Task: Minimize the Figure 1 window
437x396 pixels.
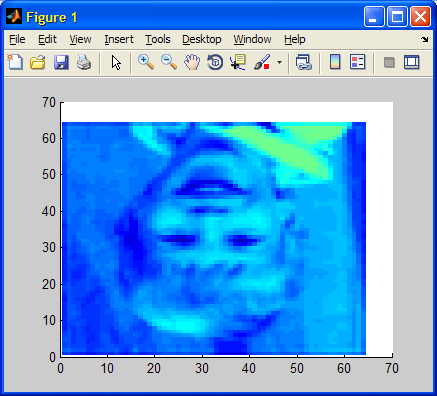Action: (x=374, y=17)
